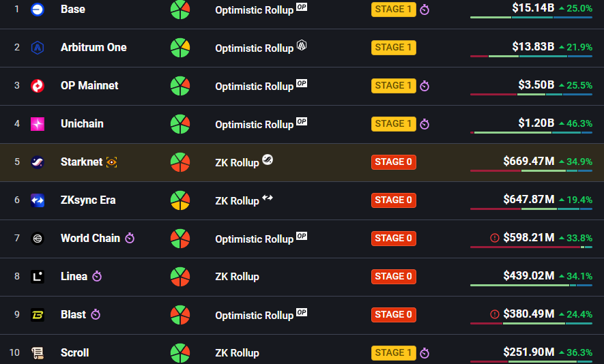Viewport: 604px width, 364px height.
Task: Click the yellow Blast logo icon
Action: (x=38, y=315)
